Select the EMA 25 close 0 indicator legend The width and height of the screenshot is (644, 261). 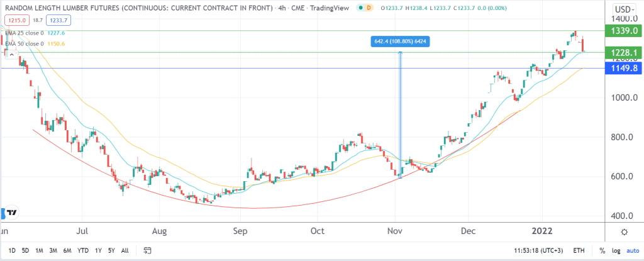23,34
